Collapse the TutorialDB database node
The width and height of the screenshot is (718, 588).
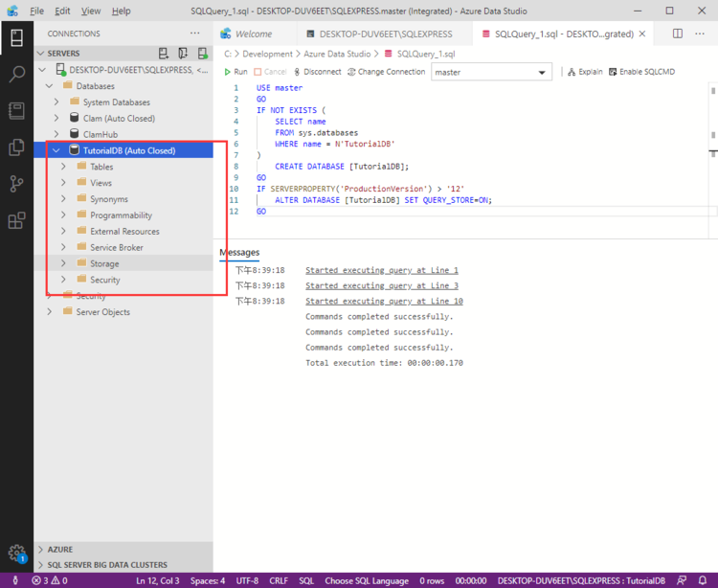tap(56, 150)
